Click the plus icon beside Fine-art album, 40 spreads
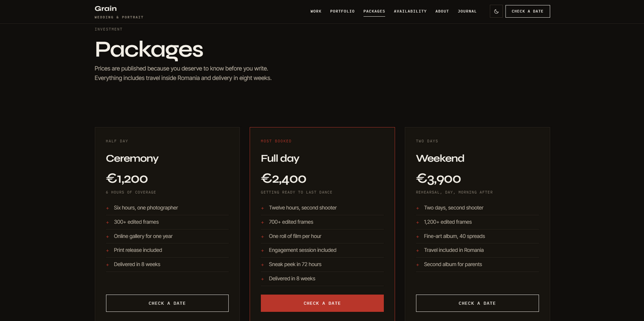This screenshot has width=644, height=321. 418,236
